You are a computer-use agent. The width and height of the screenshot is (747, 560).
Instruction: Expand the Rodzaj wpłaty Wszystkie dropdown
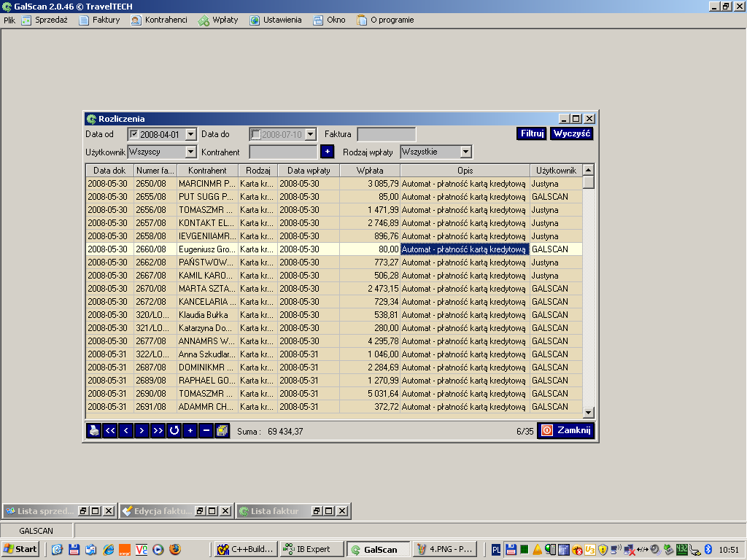coord(465,152)
